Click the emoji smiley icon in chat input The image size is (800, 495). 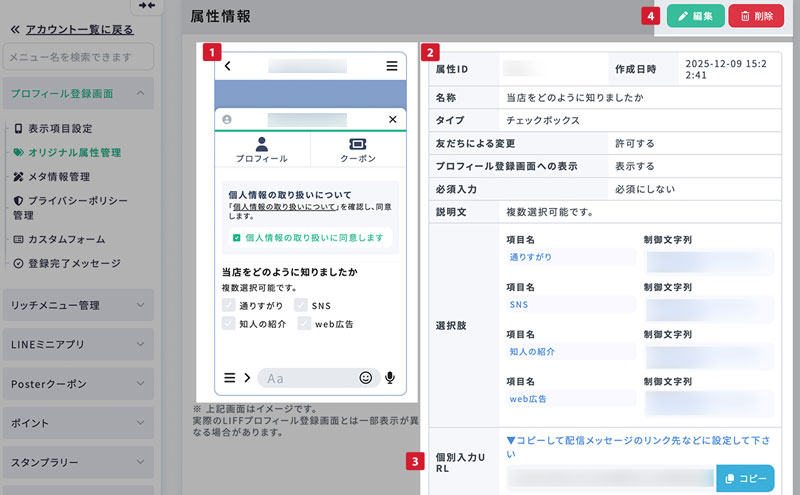pyautogui.click(x=366, y=378)
